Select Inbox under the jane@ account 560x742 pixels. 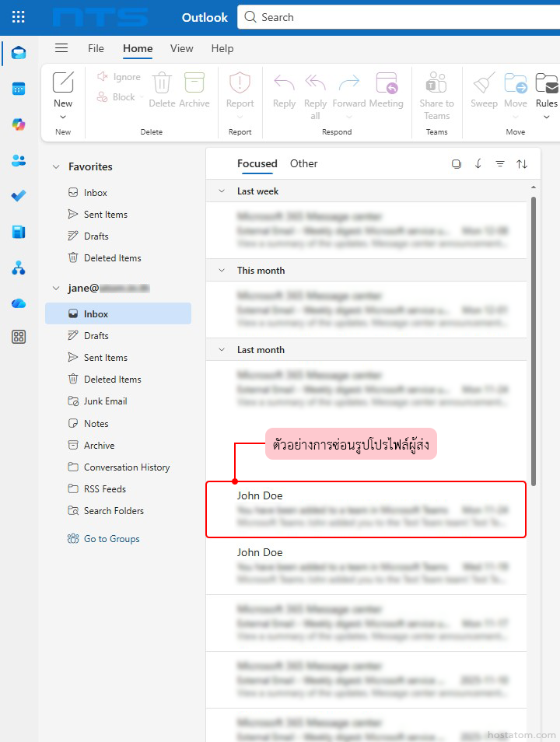pos(118,313)
